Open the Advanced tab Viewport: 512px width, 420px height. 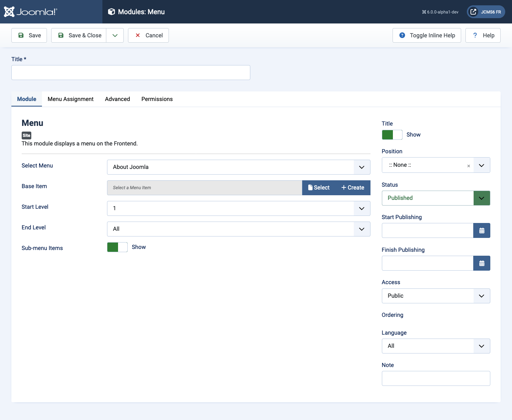click(117, 99)
